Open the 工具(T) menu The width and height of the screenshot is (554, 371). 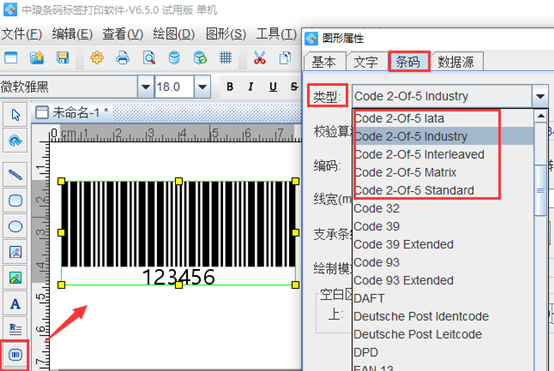(x=276, y=34)
